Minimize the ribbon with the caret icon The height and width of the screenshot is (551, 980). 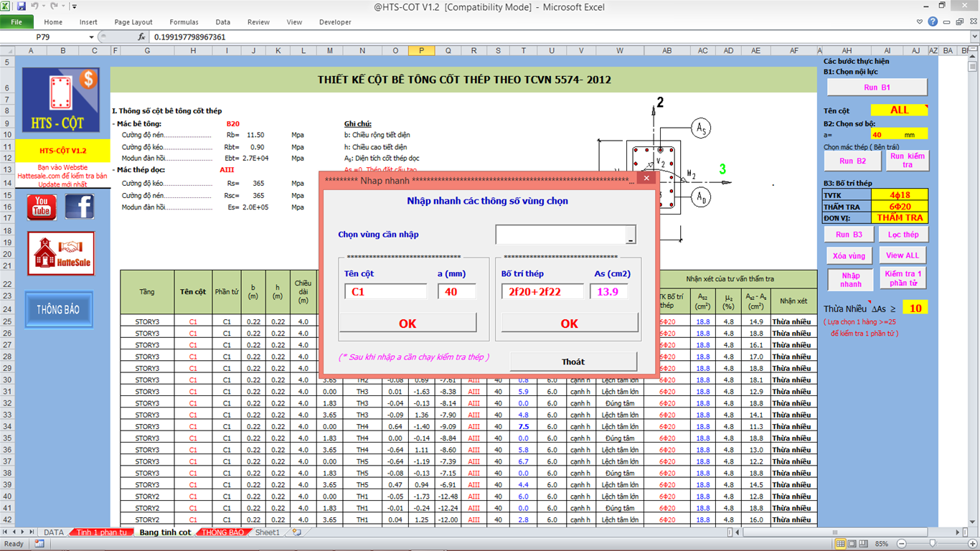(919, 22)
